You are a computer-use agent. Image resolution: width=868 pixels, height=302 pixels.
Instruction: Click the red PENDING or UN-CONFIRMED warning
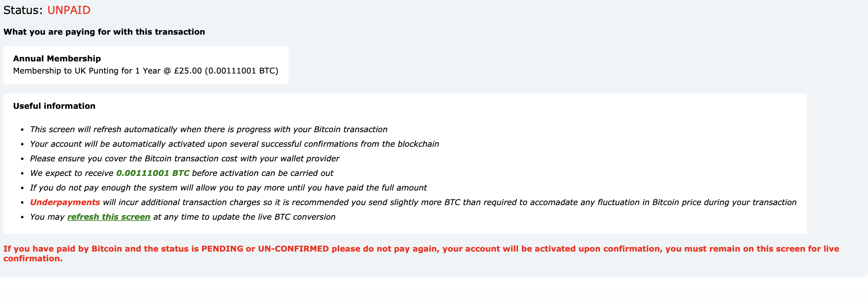421,249
